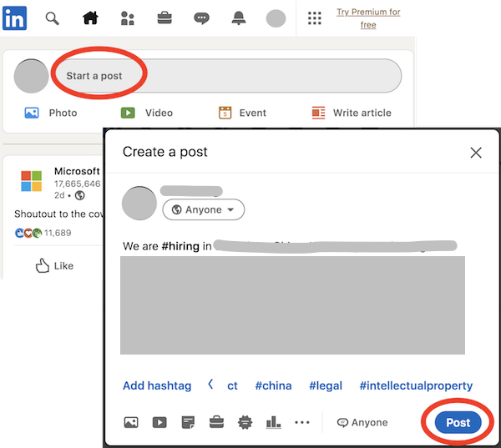Viewport: 501px width, 448px height.
Task: Click the profile picture beside Start a post
Action: (31, 76)
